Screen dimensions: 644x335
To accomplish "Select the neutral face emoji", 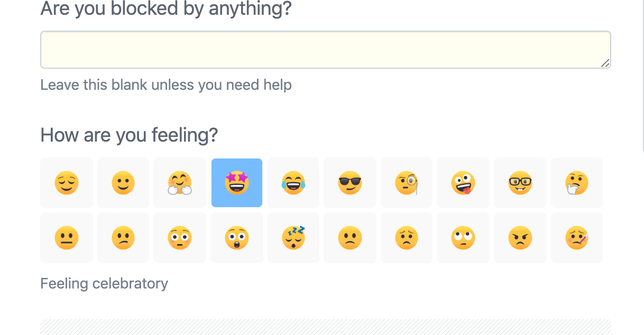I will 67,237.
